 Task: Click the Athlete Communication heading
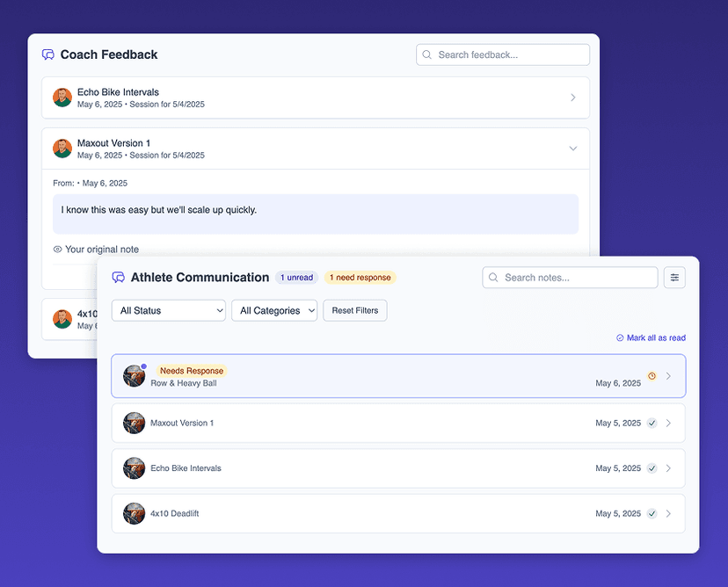[200, 278]
